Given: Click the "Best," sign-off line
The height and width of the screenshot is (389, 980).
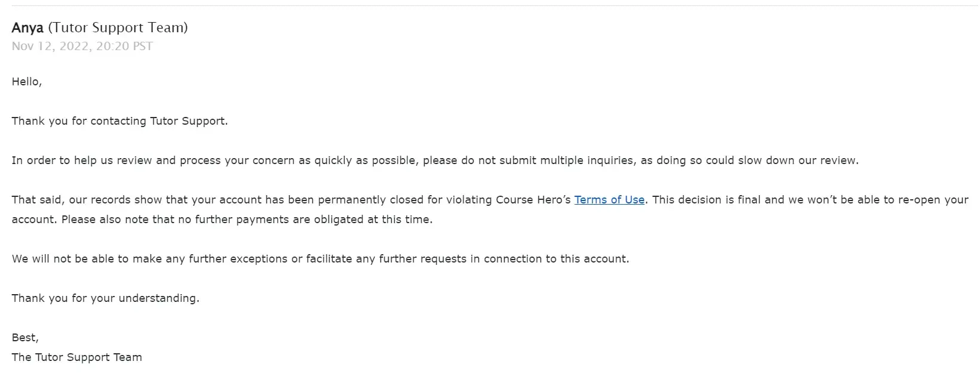Looking at the screenshot, I should (x=25, y=338).
